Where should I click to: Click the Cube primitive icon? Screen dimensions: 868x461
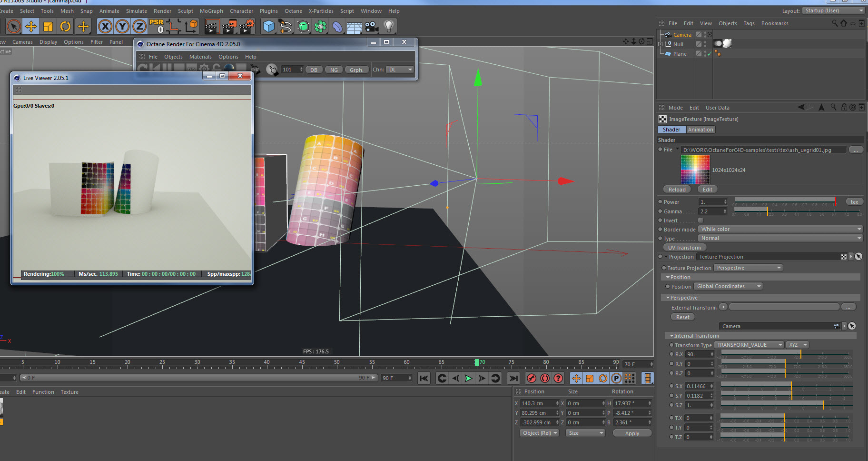click(269, 26)
